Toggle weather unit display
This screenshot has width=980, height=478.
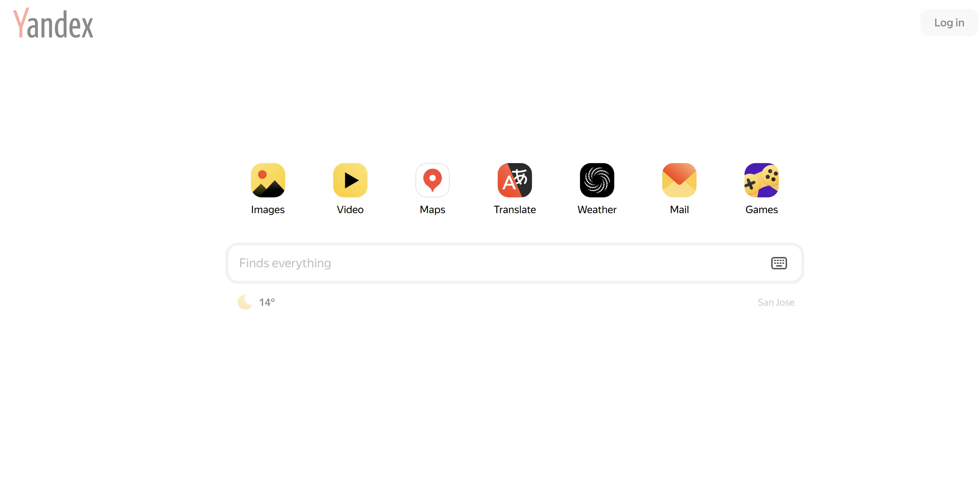click(x=267, y=303)
